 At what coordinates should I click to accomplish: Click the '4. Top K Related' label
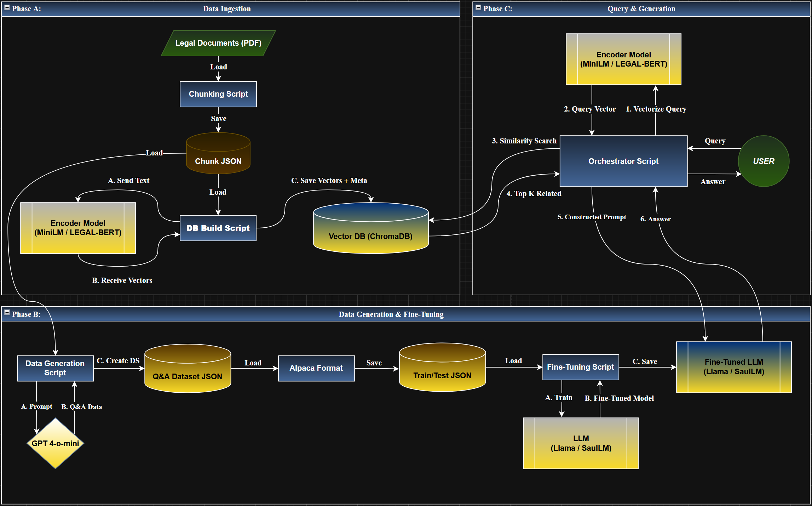[534, 194]
